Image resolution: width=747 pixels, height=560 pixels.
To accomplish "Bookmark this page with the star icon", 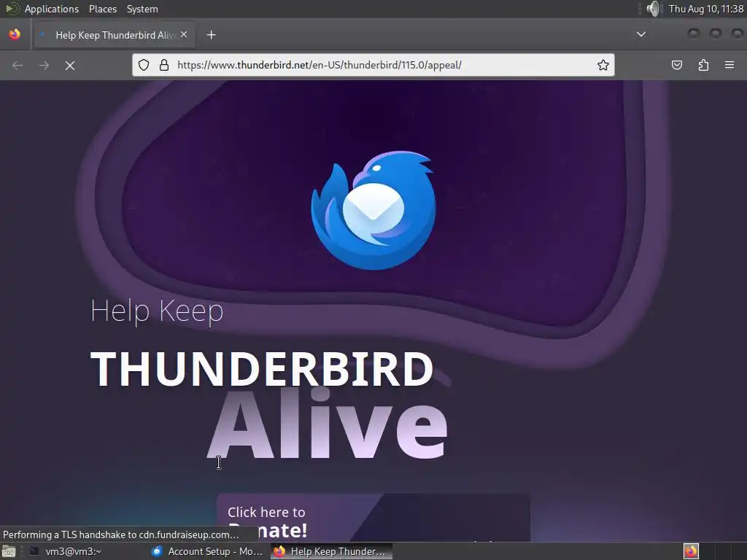I will 603,65.
